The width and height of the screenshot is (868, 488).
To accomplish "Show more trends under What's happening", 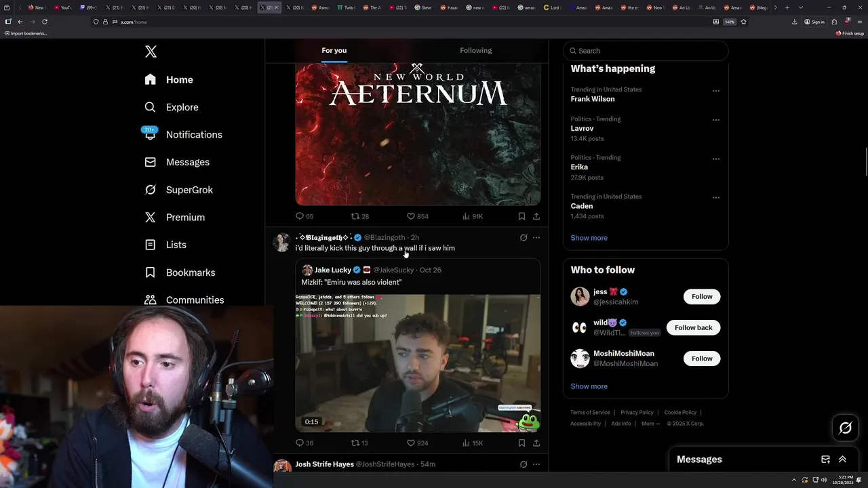I will click(x=589, y=238).
